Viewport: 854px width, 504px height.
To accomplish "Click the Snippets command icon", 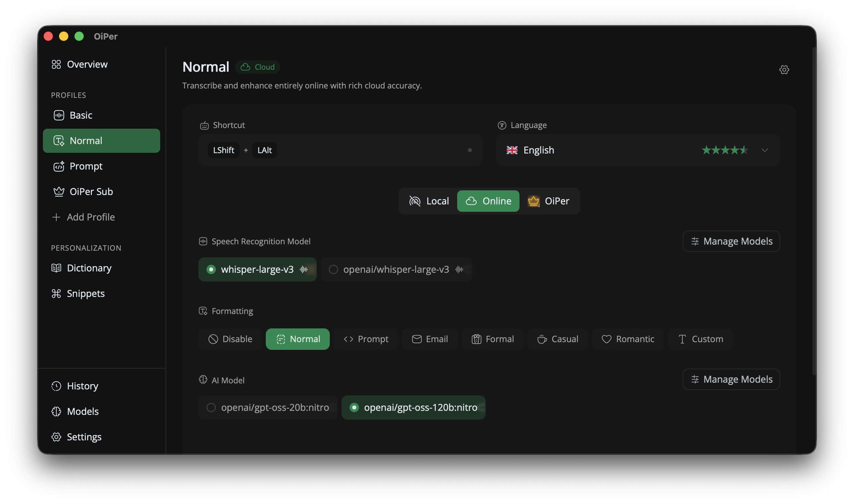I will pyautogui.click(x=56, y=294).
